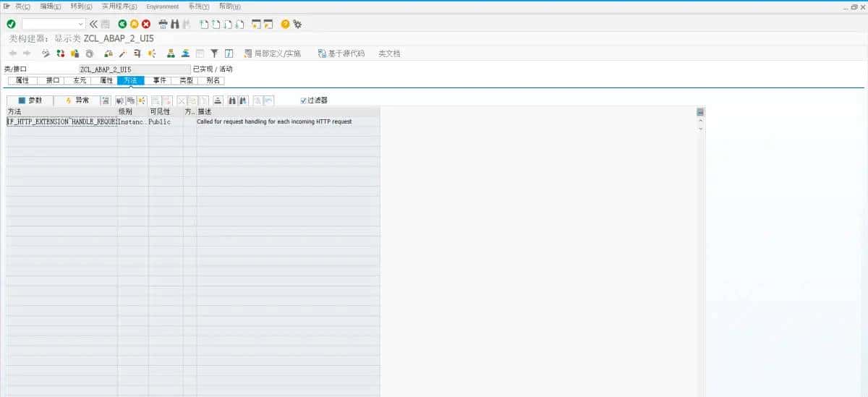The image size is (868, 397).
Task: Open the 实用程序 menu
Action: point(119,7)
